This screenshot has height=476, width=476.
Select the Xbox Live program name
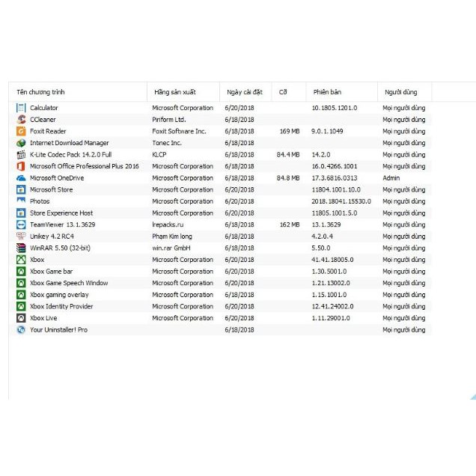(43, 318)
